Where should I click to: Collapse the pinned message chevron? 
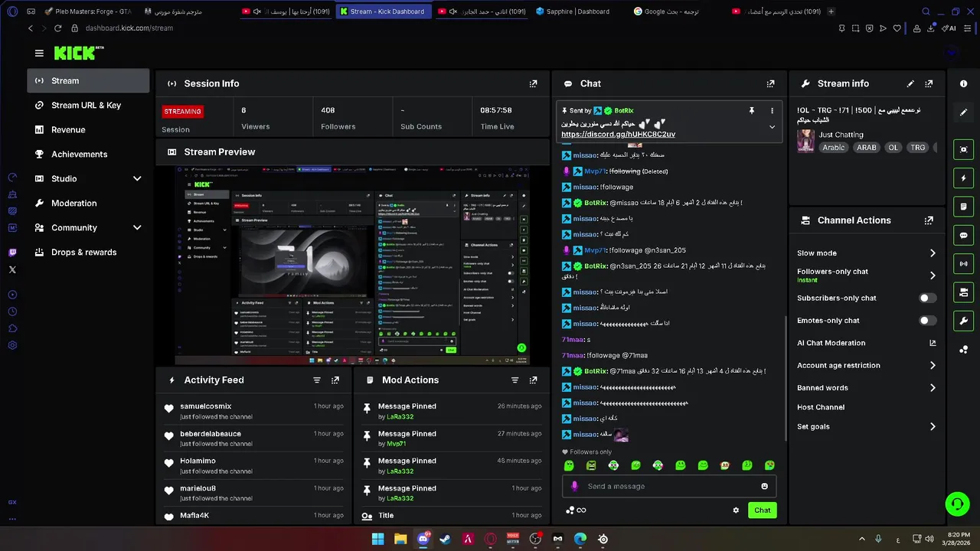coord(772,126)
